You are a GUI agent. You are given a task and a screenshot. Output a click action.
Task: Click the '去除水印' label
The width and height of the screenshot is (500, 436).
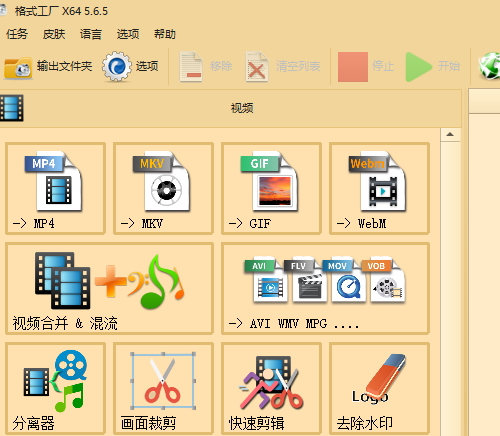point(364,423)
